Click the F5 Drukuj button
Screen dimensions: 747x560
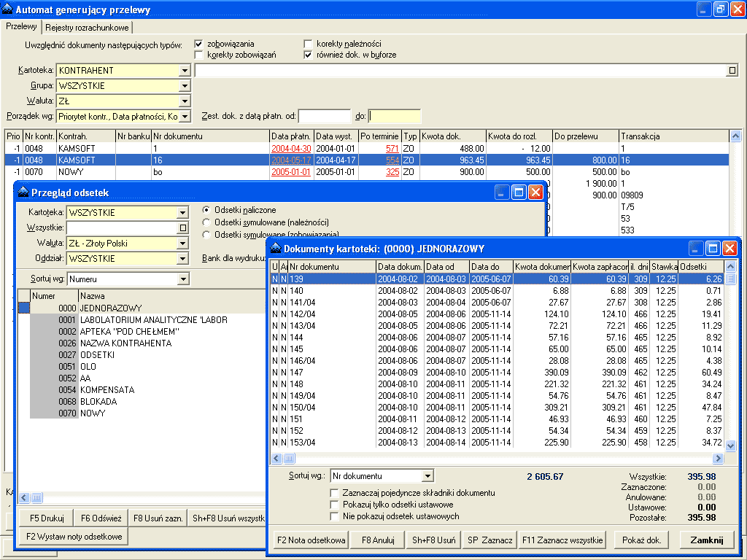pyautogui.click(x=47, y=518)
